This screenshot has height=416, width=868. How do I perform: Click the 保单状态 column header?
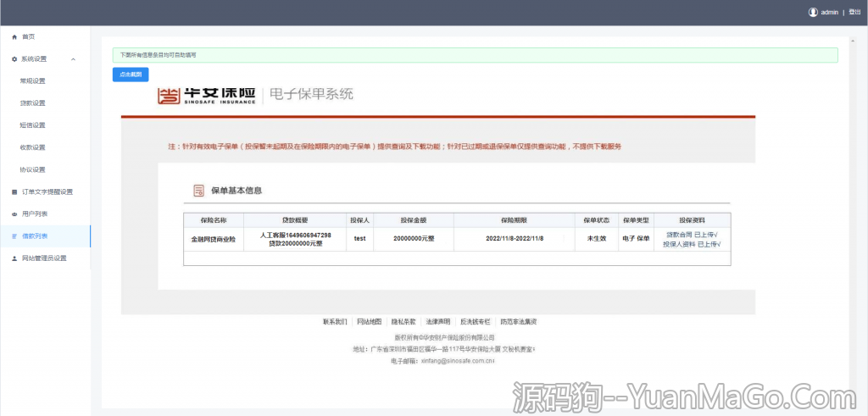click(x=597, y=220)
